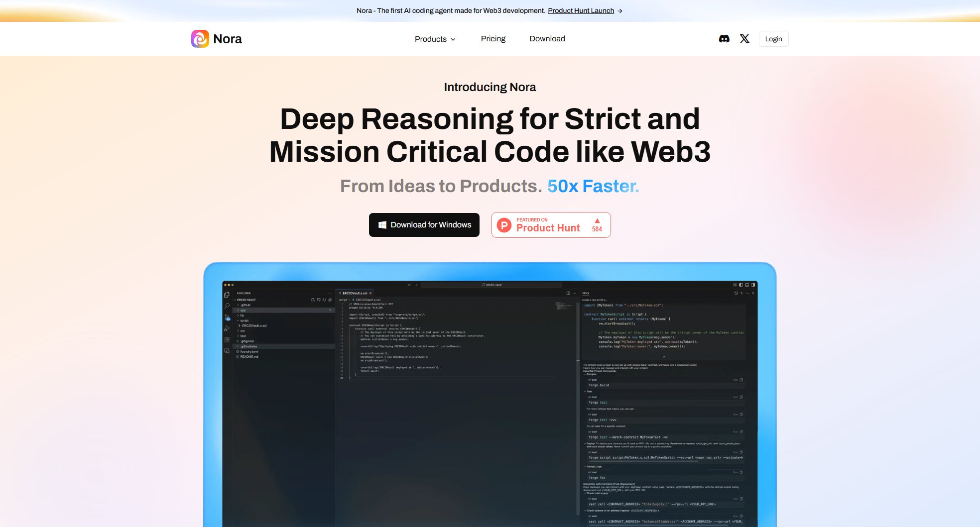Click the chat history icon in the Nora panel
The height and width of the screenshot is (527, 980).
click(736, 293)
